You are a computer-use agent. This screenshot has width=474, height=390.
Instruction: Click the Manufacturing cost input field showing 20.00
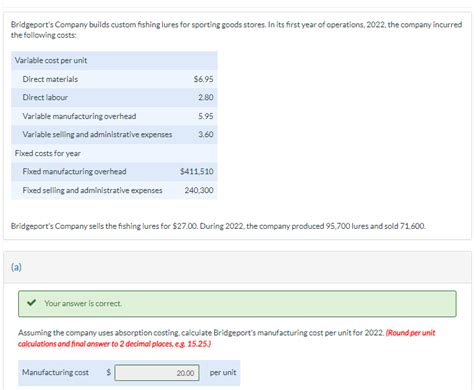pos(157,373)
